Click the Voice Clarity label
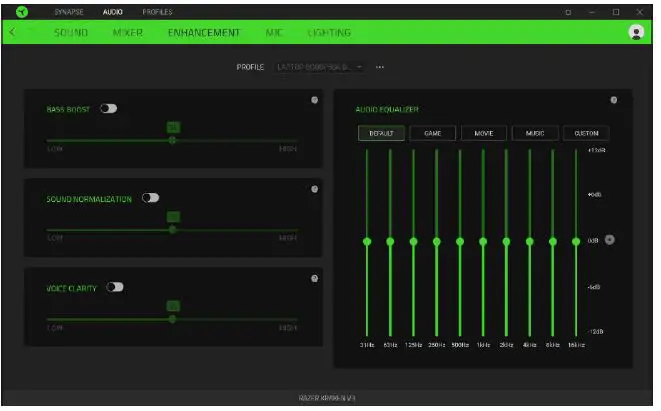 click(x=72, y=288)
